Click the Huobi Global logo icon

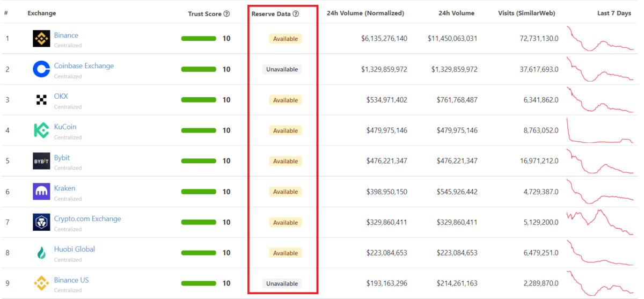pos(41,253)
